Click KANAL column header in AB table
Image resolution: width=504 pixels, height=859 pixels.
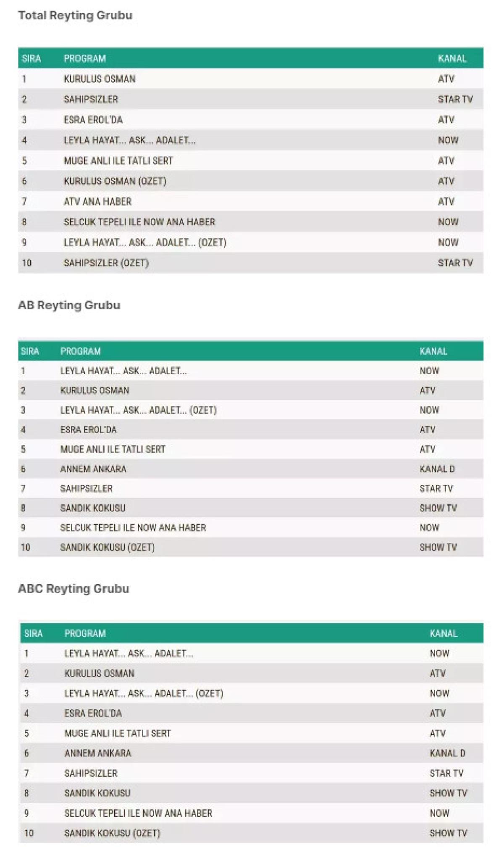click(x=433, y=351)
